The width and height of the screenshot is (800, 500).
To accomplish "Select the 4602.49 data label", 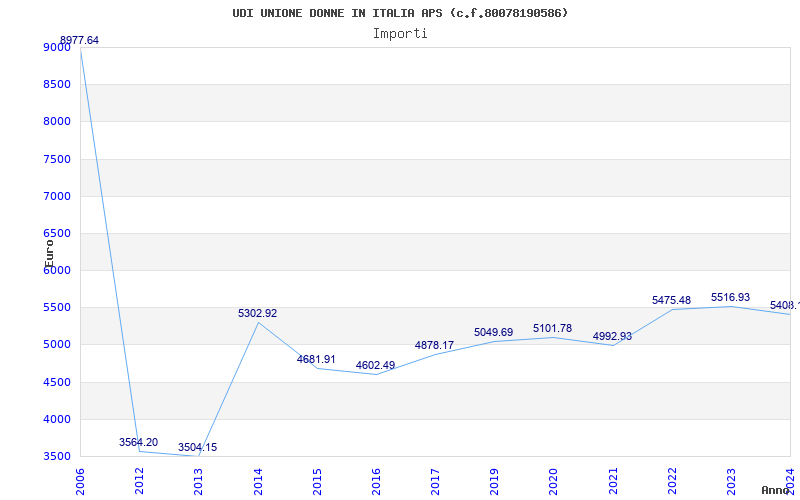I will tap(376, 365).
